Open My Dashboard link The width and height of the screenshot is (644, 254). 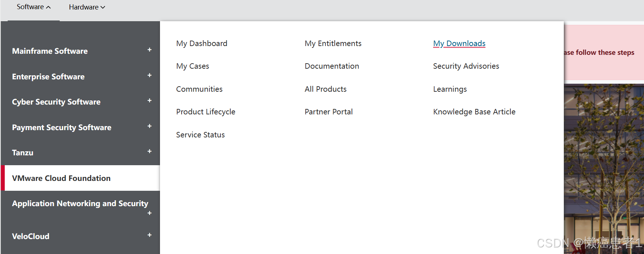(202, 43)
